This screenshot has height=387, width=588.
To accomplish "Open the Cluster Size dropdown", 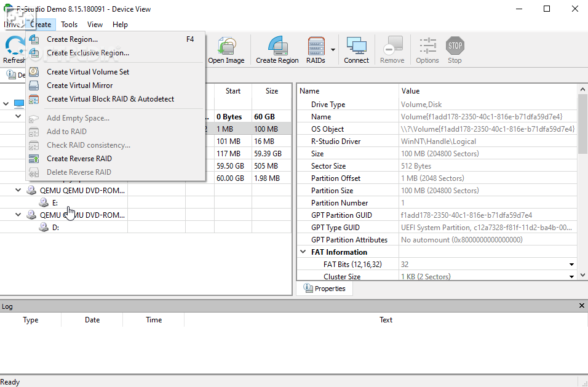I will pyautogui.click(x=571, y=277).
